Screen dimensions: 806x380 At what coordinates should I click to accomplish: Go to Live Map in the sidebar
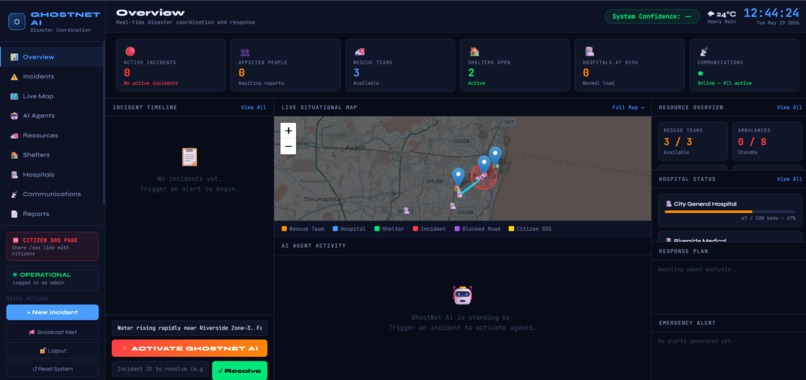pos(51,96)
